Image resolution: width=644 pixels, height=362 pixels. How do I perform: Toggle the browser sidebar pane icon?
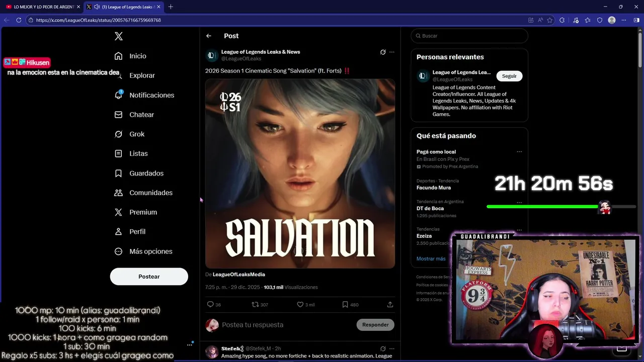636,20
